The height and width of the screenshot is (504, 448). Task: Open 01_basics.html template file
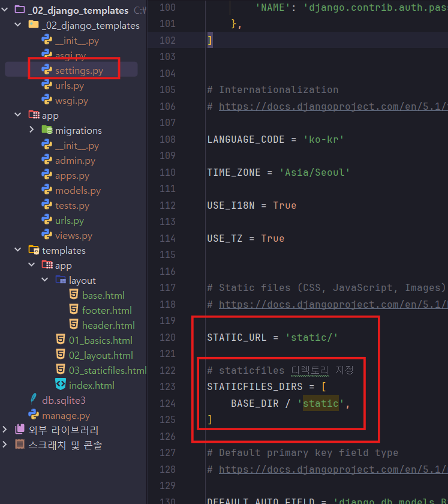tap(101, 340)
